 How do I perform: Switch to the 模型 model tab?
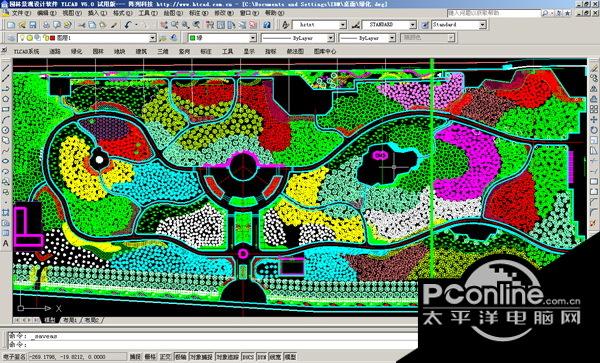point(50,320)
